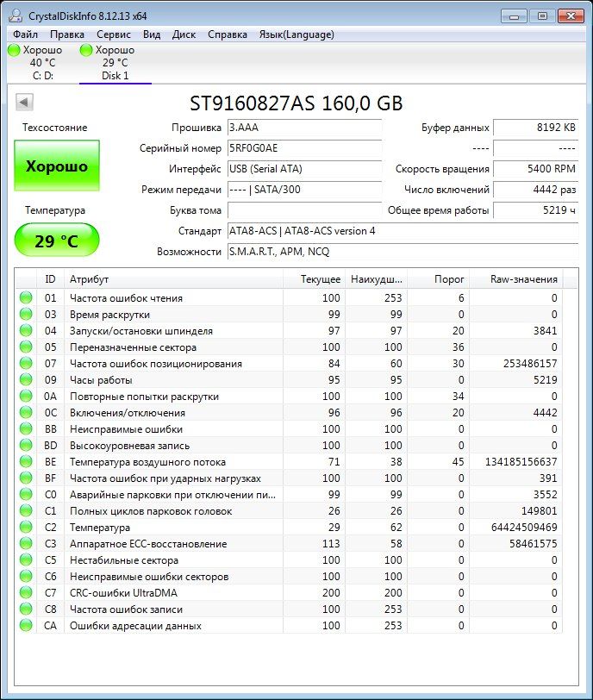The height and width of the screenshot is (700, 593).
Task: Open the Диск menu
Action: coord(184,34)
